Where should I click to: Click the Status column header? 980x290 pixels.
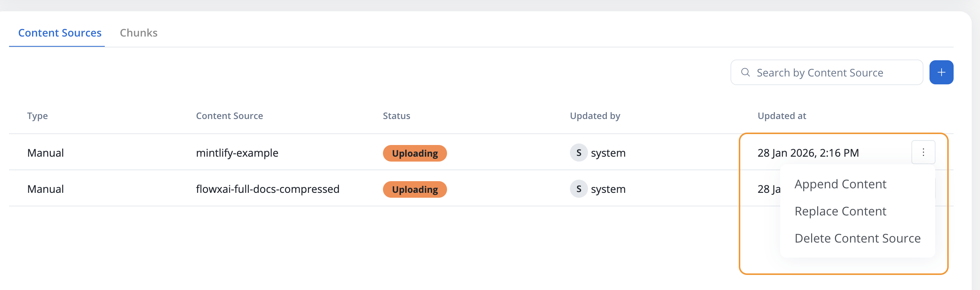click(x=397, y=116)
